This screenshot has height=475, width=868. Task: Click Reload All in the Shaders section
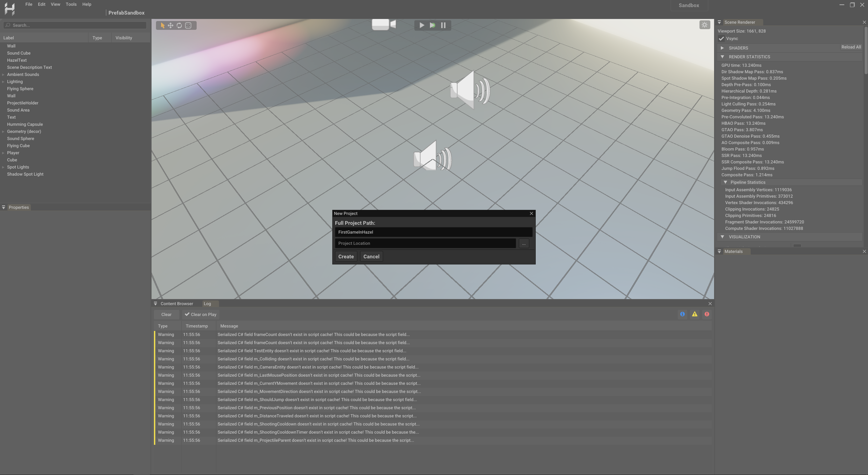pos(850,47)
